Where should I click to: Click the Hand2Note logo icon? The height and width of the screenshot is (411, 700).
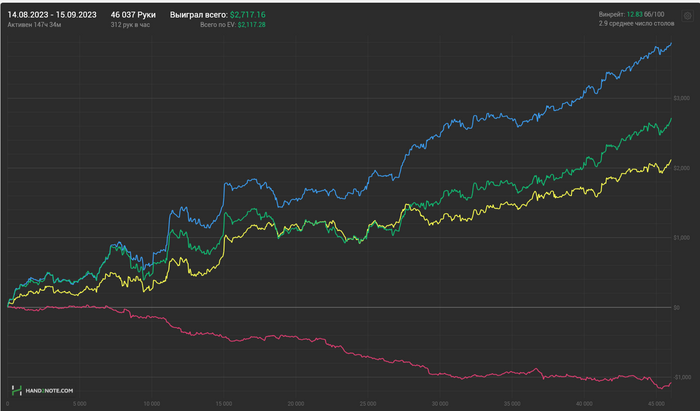coord(17,389)
